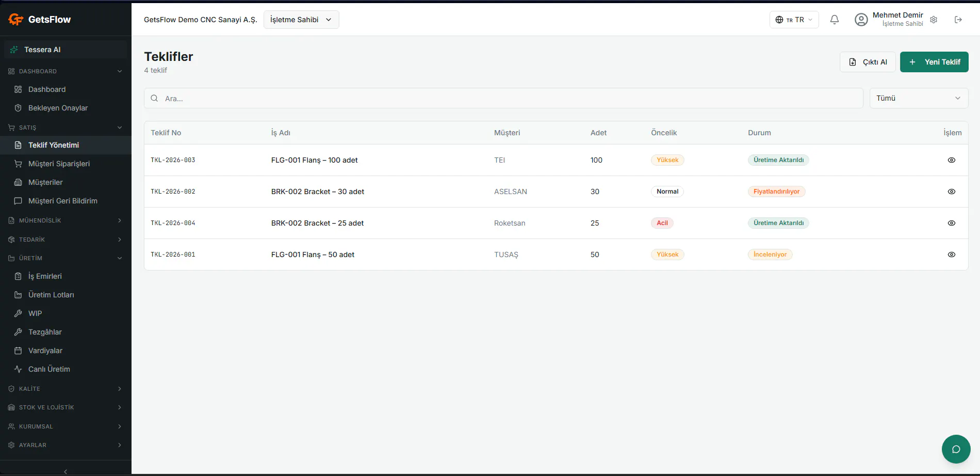
Task: Click İnceleniyor status badge
Action: click(770, 255)
